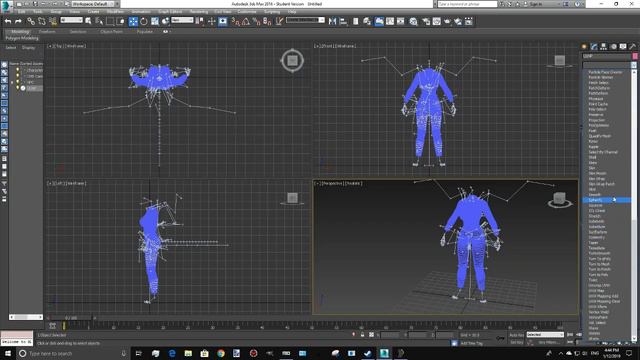Click the object color swatch
This screenshot has height=360, width=640.
pos(635,56)
